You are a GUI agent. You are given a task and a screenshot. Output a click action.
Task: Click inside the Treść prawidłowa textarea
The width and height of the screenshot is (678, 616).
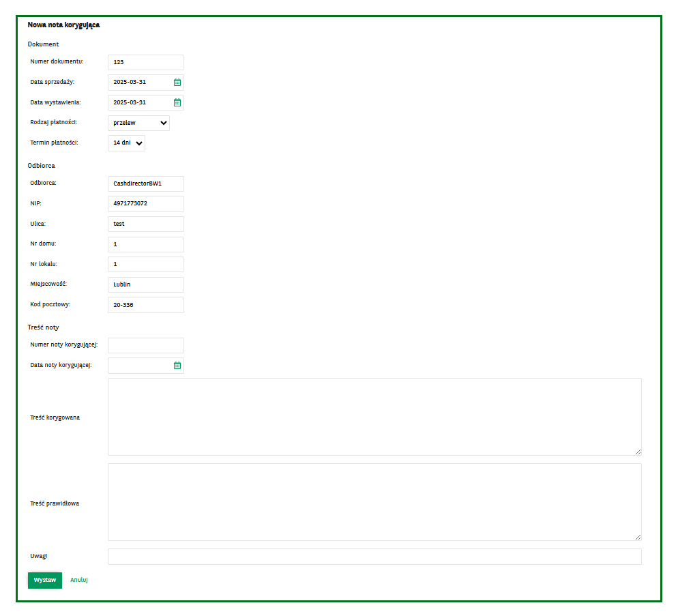[374, 502]
